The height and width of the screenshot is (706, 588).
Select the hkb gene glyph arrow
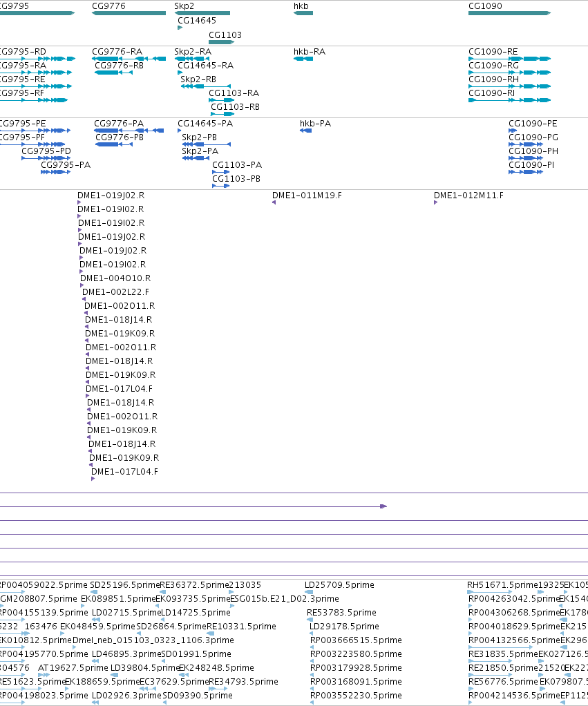(303, 14)
